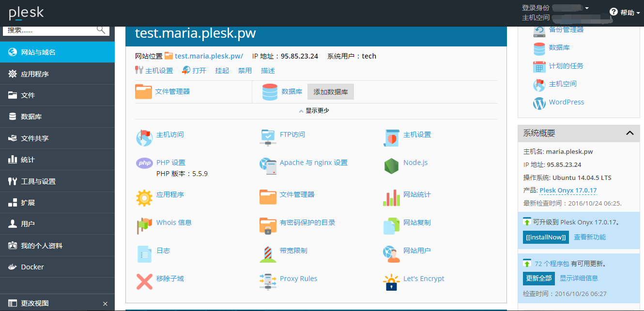Image resolution: width=644 pixels, height=311 pixels.
Task: Click the Plesk Onyx 17.0.17 product link
Action: 568,191
